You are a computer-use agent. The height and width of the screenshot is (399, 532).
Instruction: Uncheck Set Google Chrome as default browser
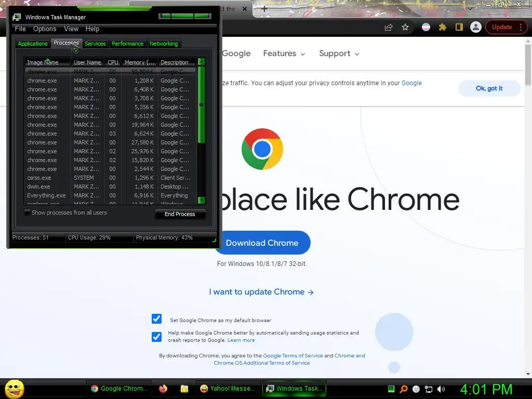pos(156,319)
